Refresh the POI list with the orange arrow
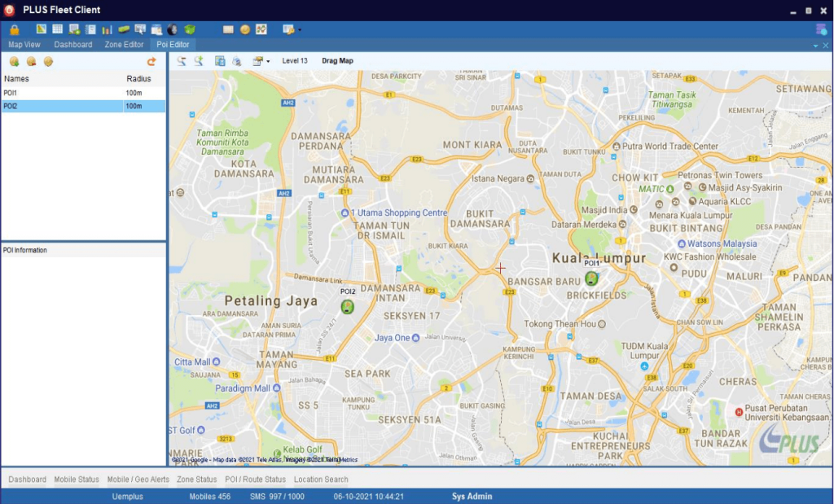 [x=151, y=62]
